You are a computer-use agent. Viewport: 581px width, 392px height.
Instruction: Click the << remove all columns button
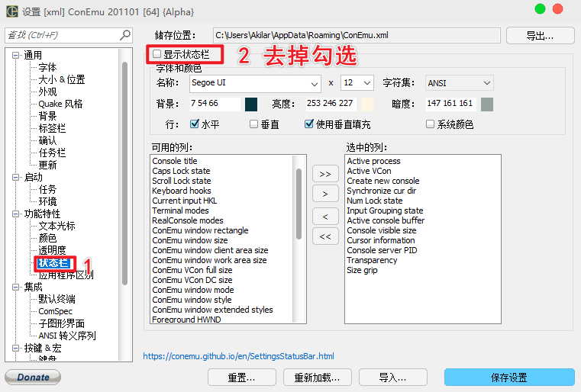(324, 237)
